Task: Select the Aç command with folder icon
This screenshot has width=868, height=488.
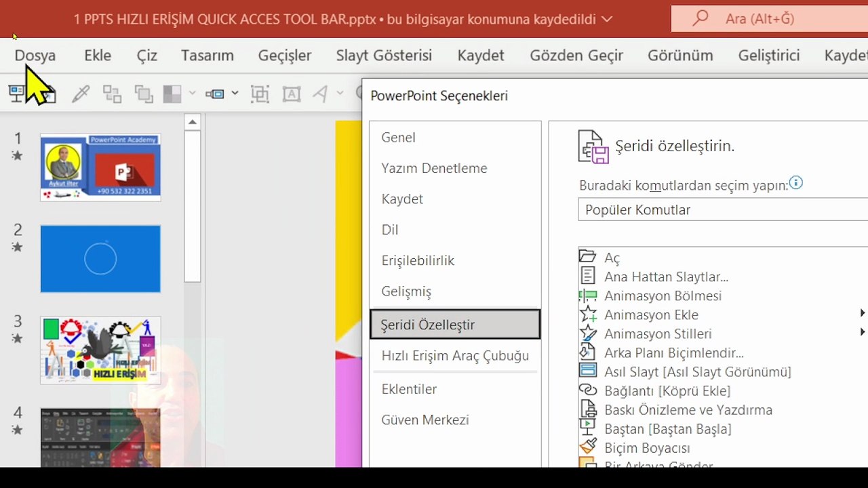Action: click(x=723, y=258)
